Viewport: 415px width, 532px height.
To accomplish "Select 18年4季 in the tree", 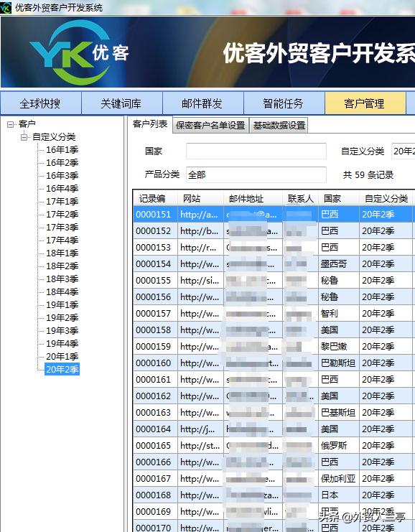I will (62, 291).
